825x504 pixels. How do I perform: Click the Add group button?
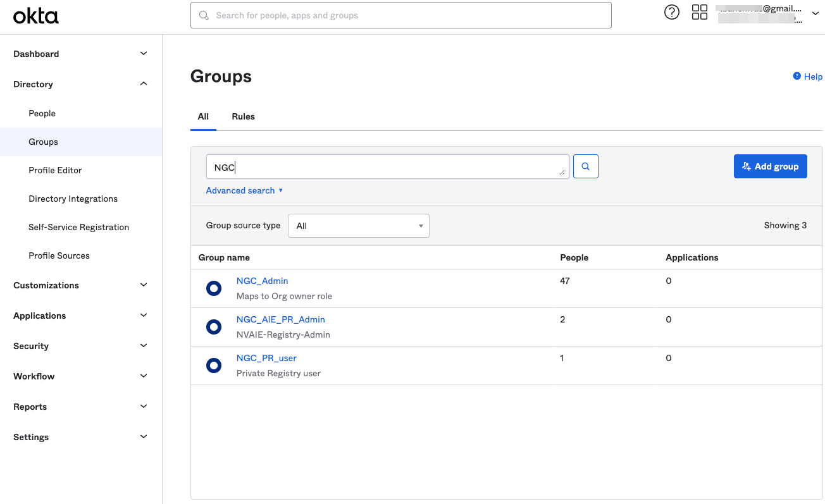[x=770, y=166]
